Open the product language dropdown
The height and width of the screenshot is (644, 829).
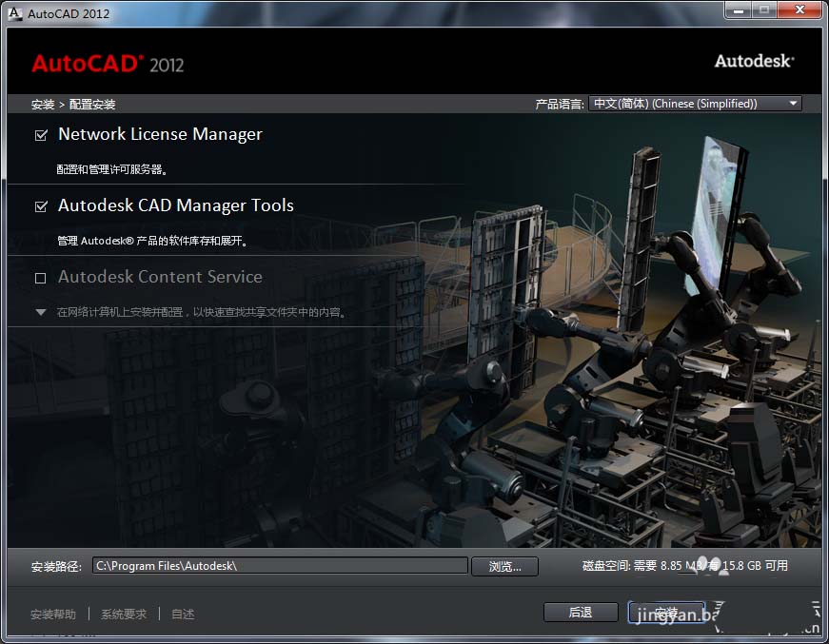(695, 104)
